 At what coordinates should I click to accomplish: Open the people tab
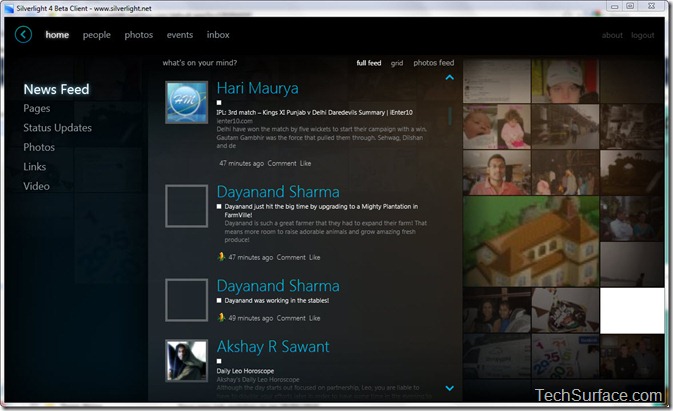[97, 35]
